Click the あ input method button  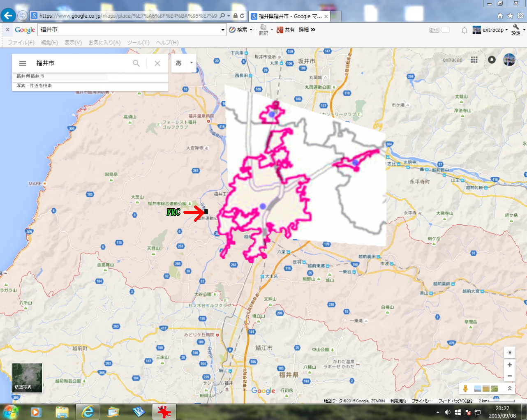[x=178, y=63]
